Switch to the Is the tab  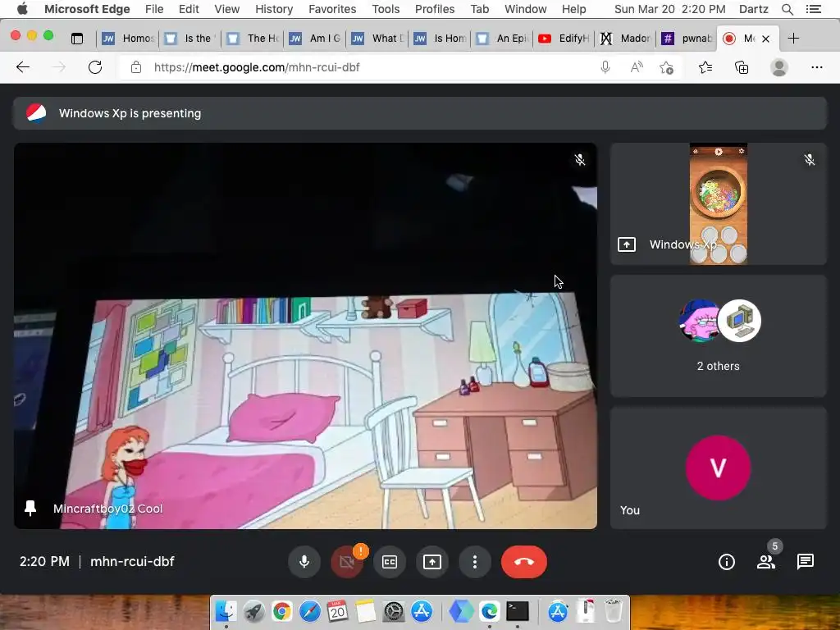pyautogui.click(x=190, y=38)
